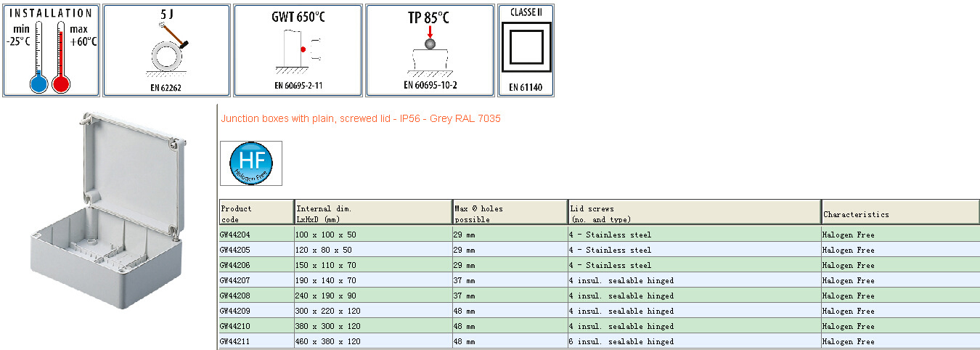Click the 5 J impact resistance icon

tap(166, 50)
